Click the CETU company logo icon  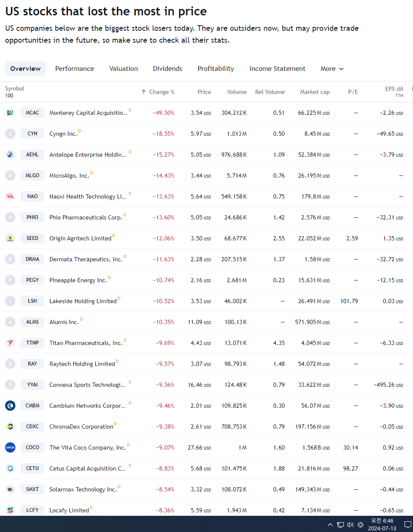coord(10,468)
